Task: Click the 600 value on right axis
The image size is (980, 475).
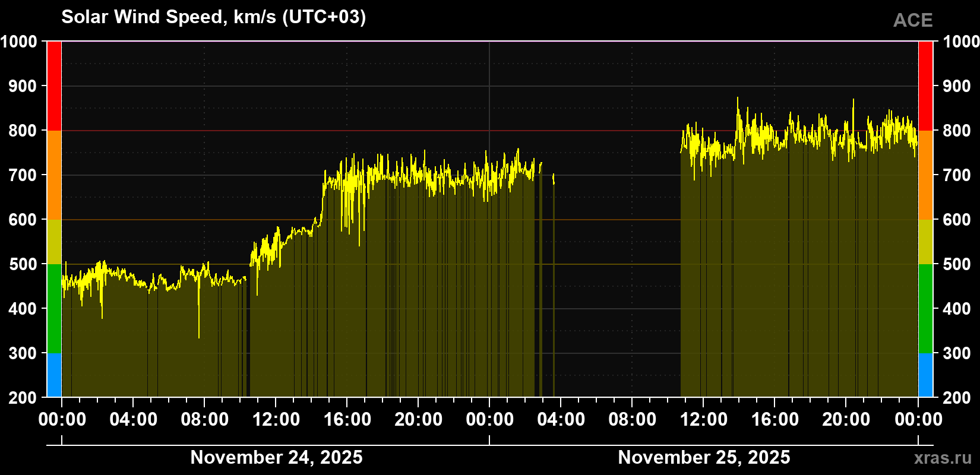Action: (957, 220)
